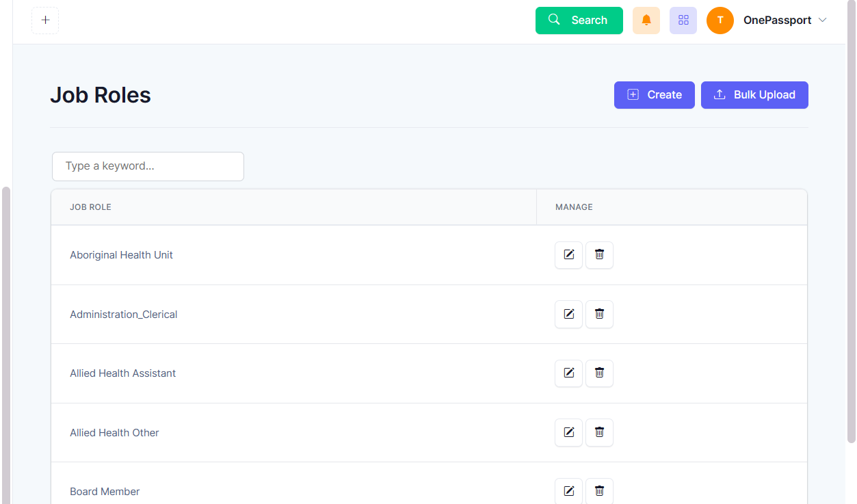857x504 pixels.
Task: Click the Create button
Action: 655,95
